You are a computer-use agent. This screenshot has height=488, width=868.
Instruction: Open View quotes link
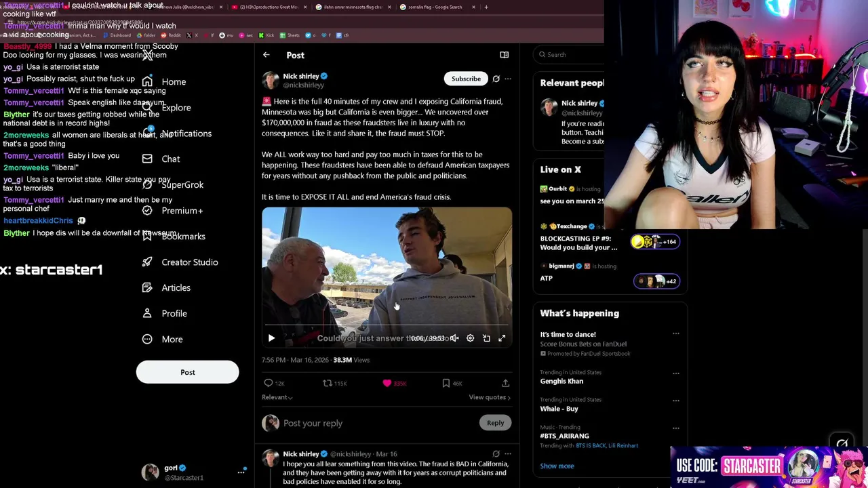point(490,398)
